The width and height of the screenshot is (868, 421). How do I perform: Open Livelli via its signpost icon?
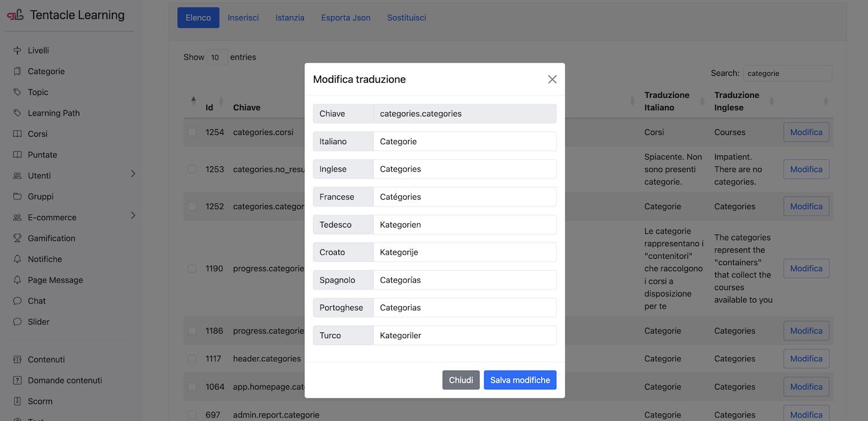[17, 50]
